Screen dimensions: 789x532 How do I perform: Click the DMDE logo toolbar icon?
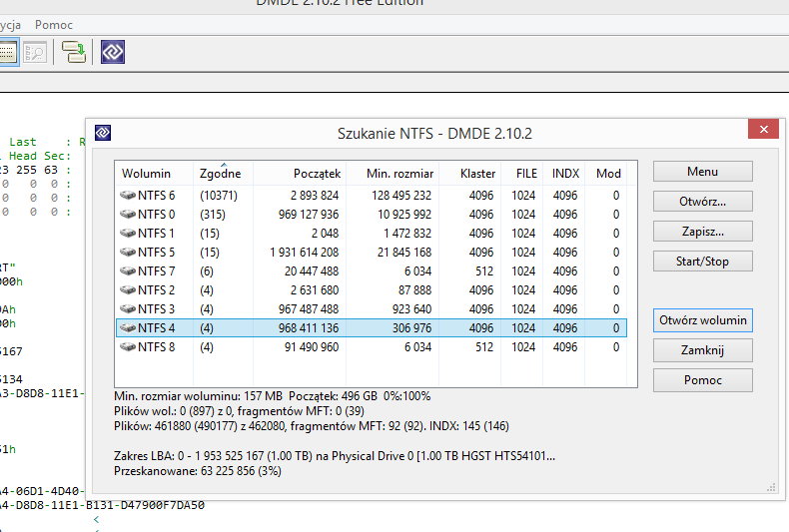click(x=112, y=52)
